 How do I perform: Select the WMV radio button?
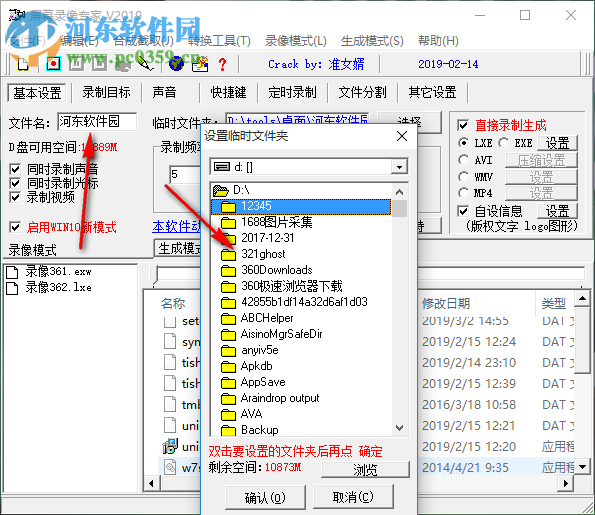tap(463, 176)
